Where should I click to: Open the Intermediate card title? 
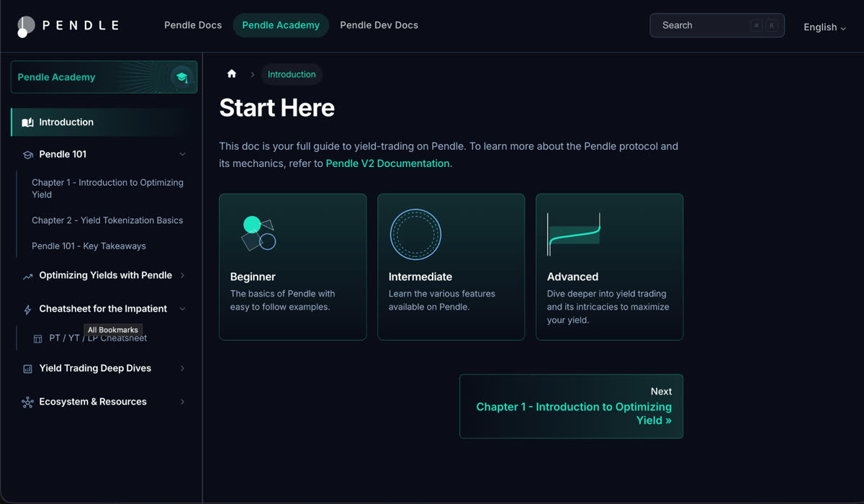[420, 276]
